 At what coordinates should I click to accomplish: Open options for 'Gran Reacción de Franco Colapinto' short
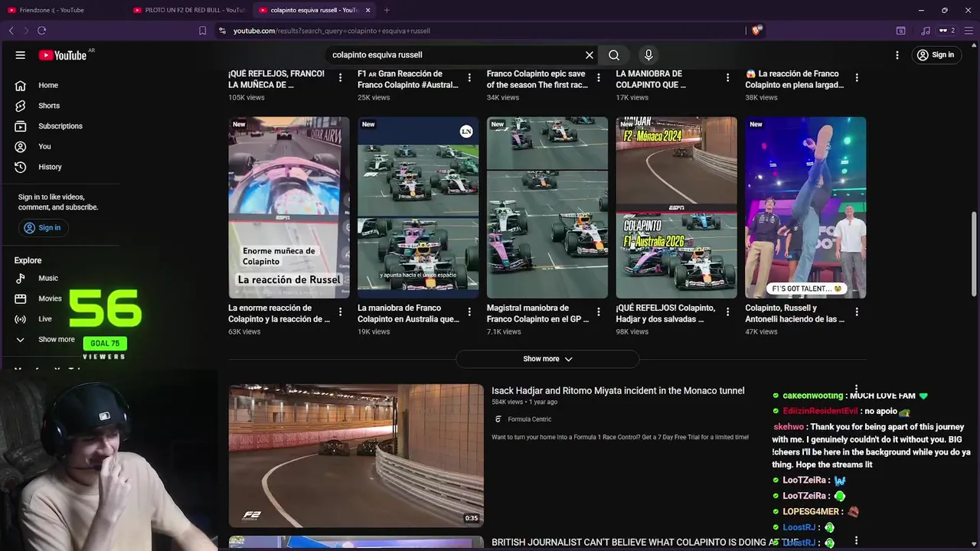[469, 78]
